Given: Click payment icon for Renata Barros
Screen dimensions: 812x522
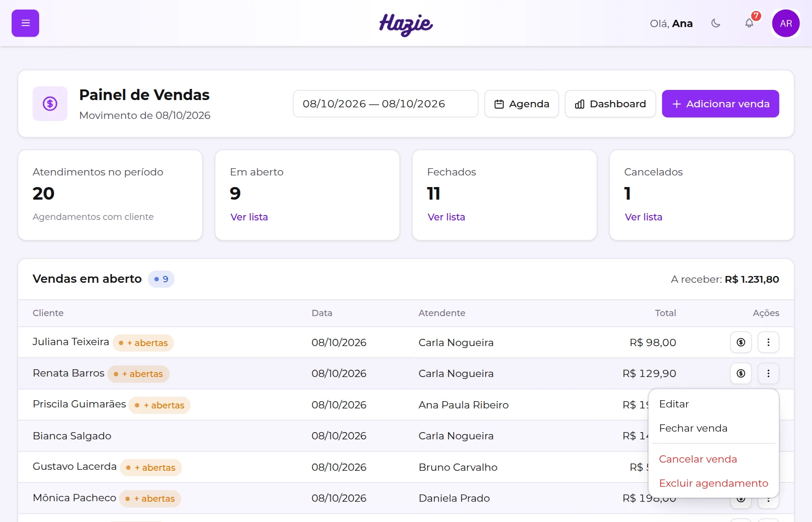Looking at the screenshot, I should point(741,373).
